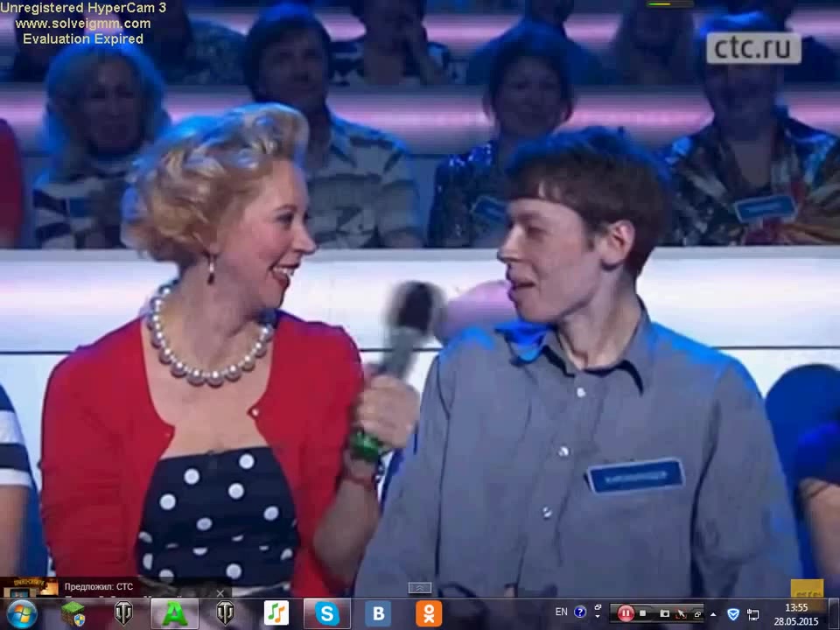Open language bar options small arrow
This screenshot has height=630, width=840.
(x=598, y=618)
